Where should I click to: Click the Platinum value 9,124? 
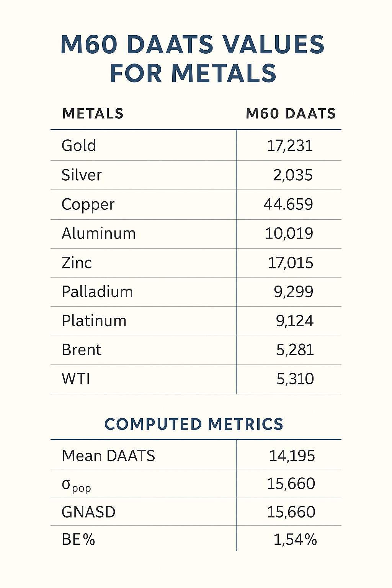[x=294, y=321]
